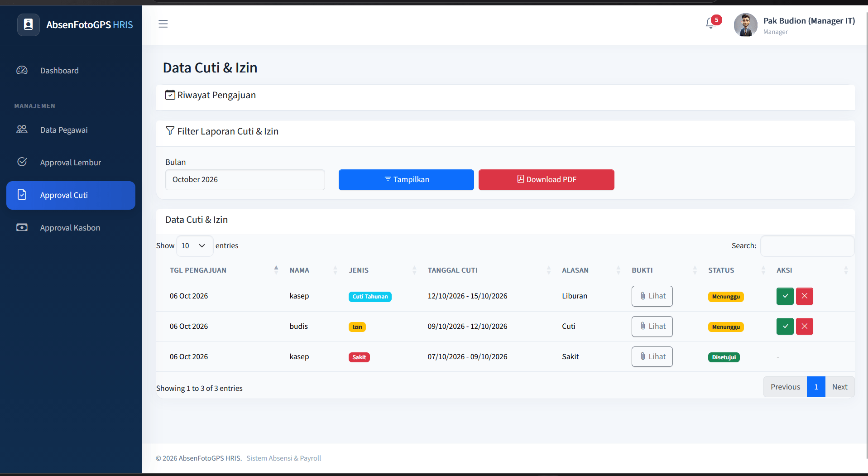Open the Bulan month picker field
This screenshot has width=868, height=476.
point(245,180)
